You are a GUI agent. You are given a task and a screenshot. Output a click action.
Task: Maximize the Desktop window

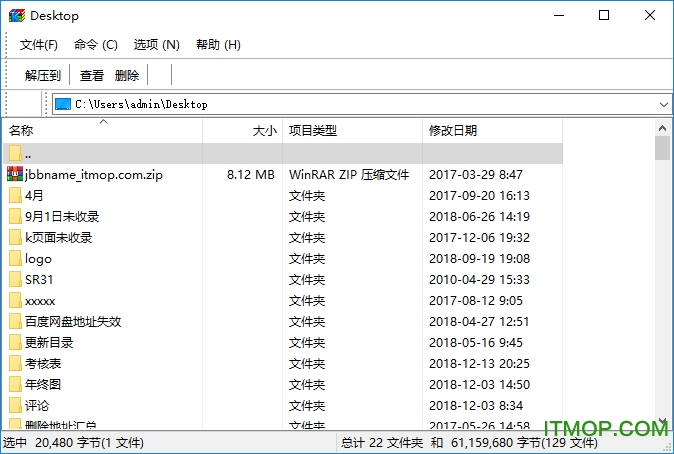604,15
